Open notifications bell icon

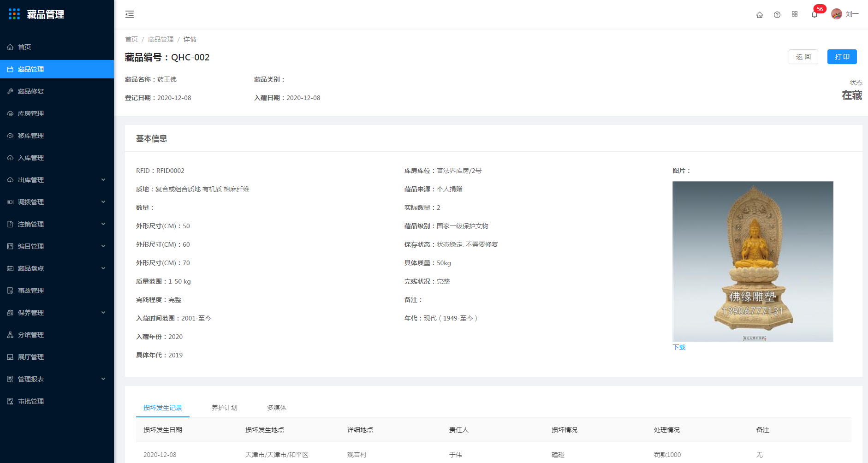[814, 15]
